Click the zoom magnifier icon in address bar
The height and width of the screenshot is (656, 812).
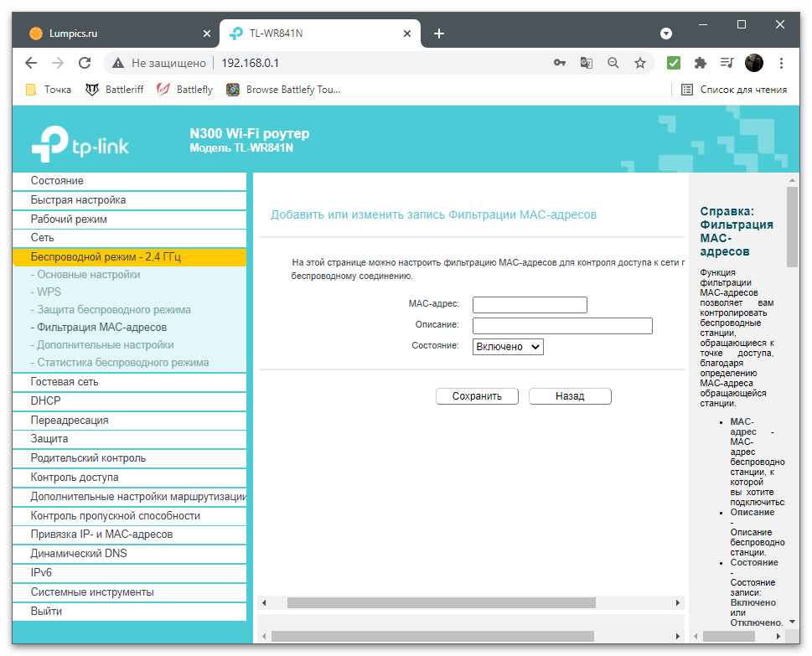point(613,63)
